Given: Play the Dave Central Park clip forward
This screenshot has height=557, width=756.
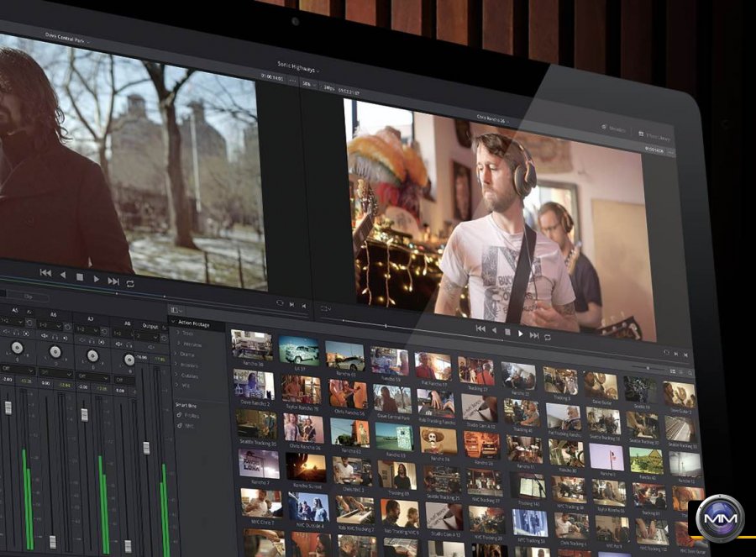Looking at the screenshot, I should tap(97, 279).
